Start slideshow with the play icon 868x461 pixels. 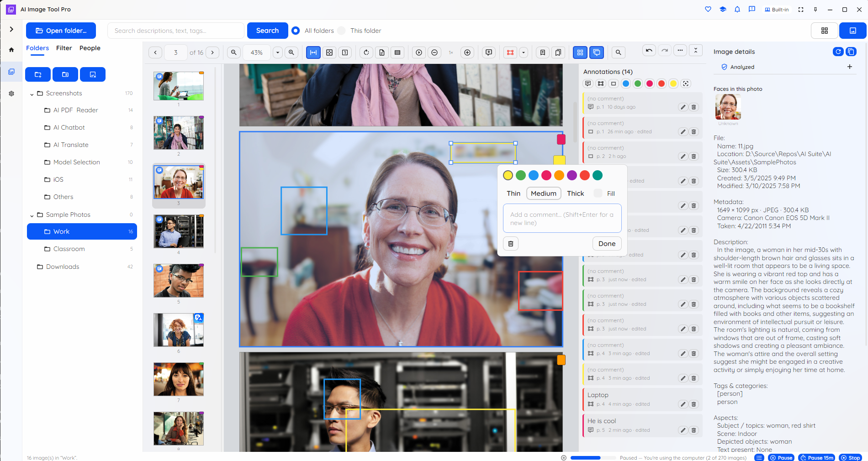point(419,52)
